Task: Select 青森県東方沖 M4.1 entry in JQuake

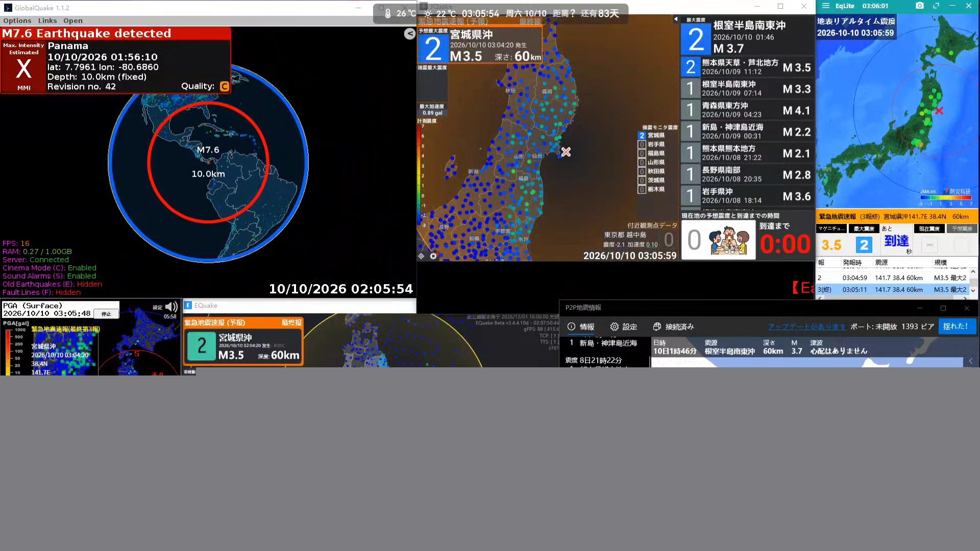Action: [747, 110]
